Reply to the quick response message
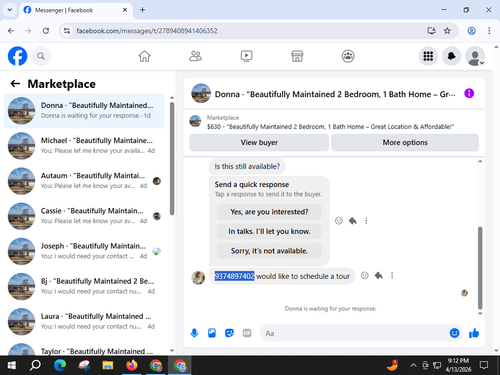 [x=353, y=221]
